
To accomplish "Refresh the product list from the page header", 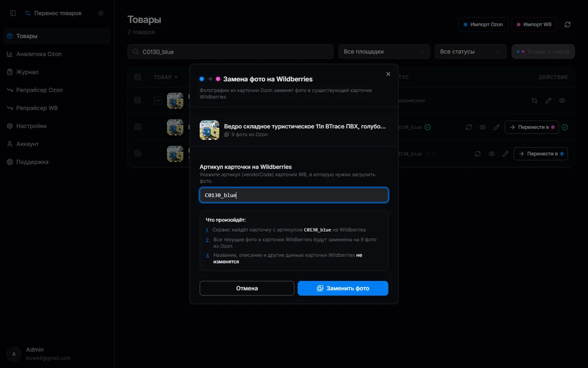I will click(568, 25).
